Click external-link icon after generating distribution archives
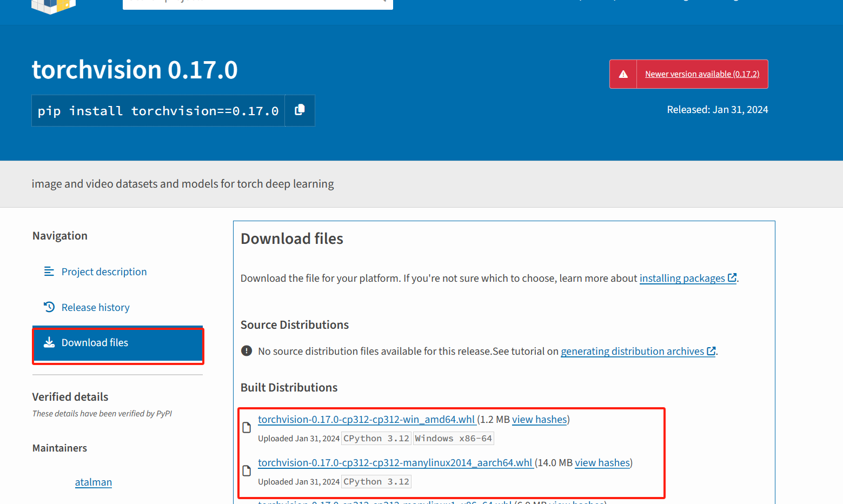The image size is (843, 504). (711, 351)
